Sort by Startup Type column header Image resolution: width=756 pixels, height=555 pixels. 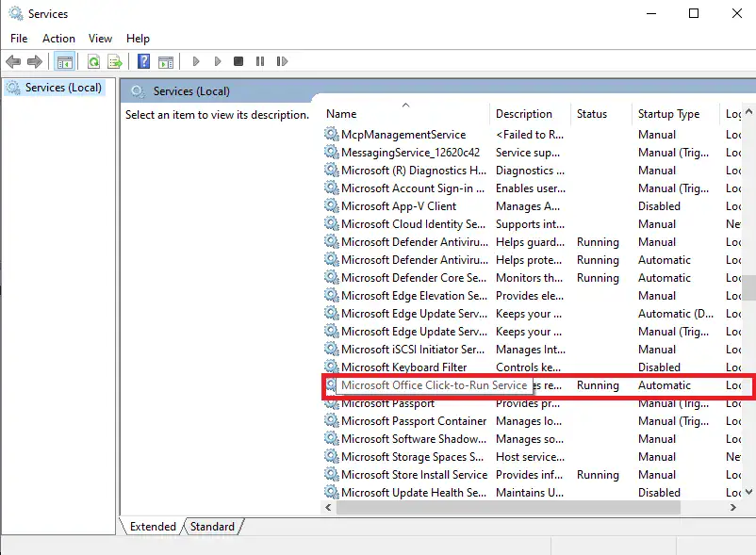click(x=668, y=114)
